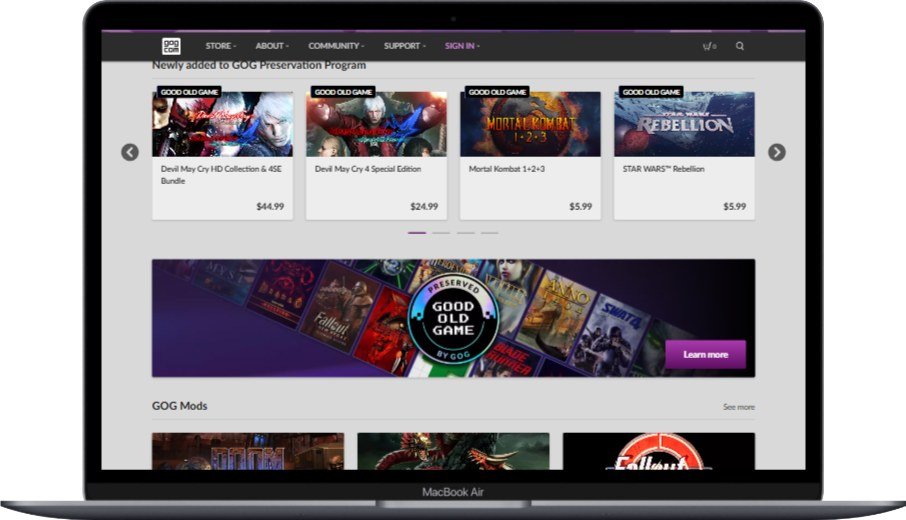The image size is (906, 520).
Task: Click Devil May Cry HD Collection & 4SE Bundle title
Action: pyautogui.click(x=221, y=174)
